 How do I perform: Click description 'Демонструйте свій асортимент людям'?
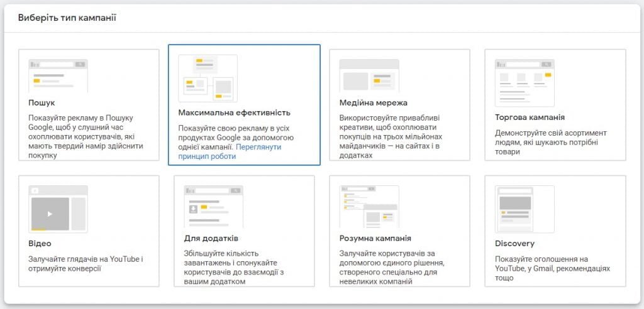551,143
